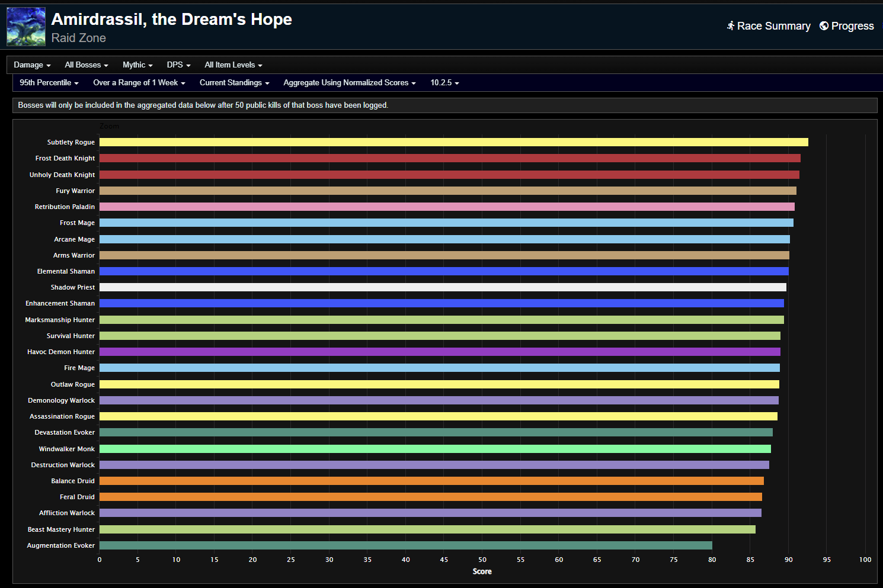This screenshot has width=883, height=588.
Task: Open the DPS dropdown
Action: coord(178,65)
